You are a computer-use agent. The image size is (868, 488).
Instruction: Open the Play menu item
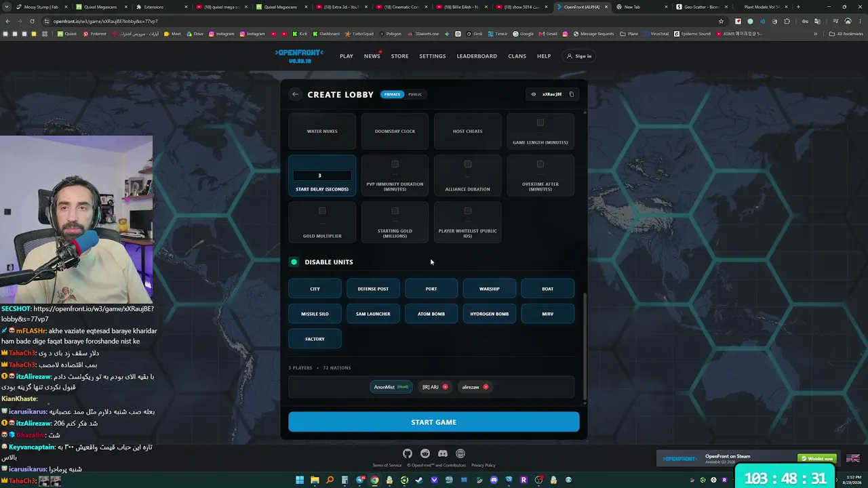pyautogui.click(x=347, y=56)
